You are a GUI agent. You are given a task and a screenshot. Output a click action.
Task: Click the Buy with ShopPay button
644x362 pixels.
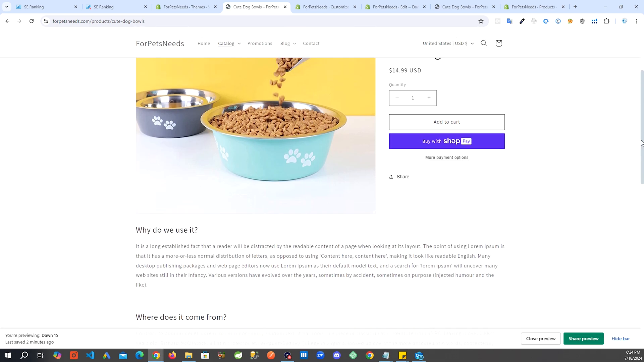click(447, 141)
